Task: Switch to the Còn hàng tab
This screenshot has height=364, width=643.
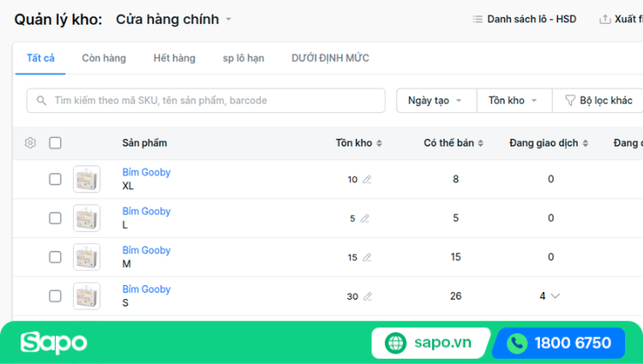Action: click(104, 58)
